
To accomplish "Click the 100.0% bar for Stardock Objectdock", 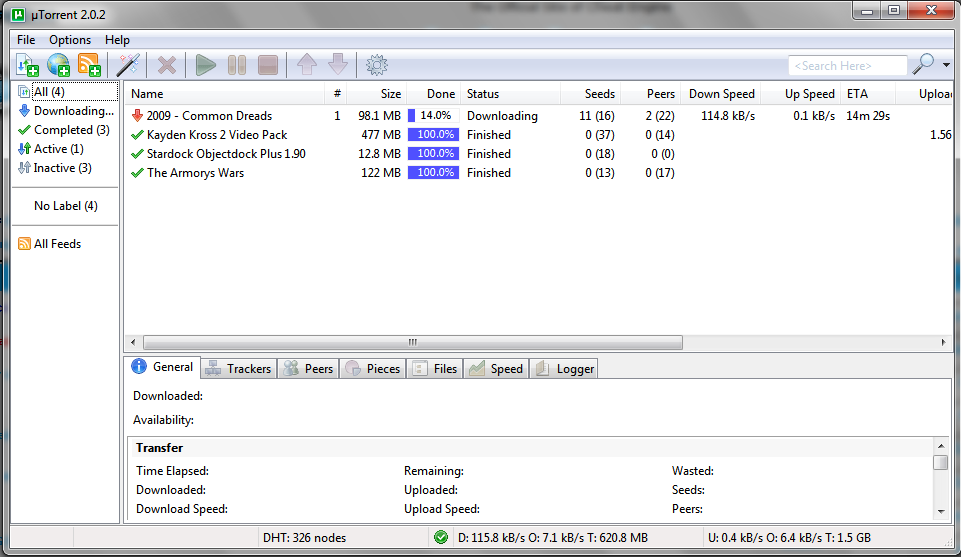I will (433, 153).
